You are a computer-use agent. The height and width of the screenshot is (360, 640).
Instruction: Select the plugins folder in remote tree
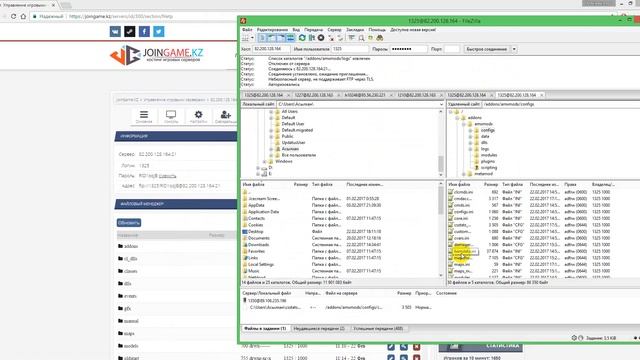pos(488,161)
